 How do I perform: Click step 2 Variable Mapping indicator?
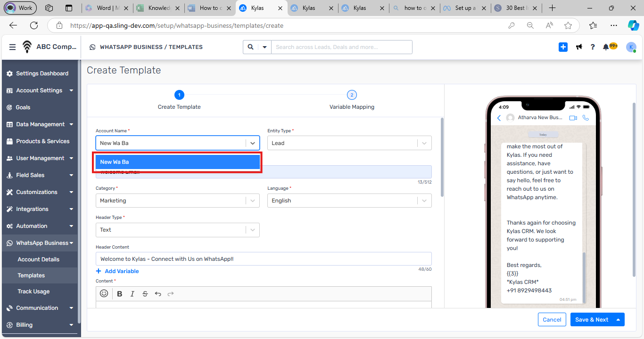click(x=352, y=95)
